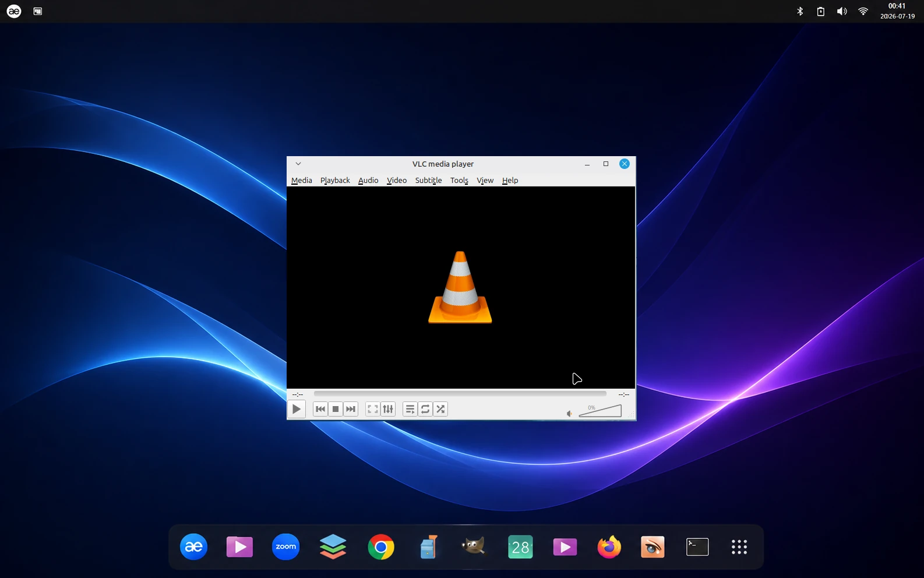Click remaining time label right of seek bar
Viewport: 924px width, 578px height.
[623, 394]
